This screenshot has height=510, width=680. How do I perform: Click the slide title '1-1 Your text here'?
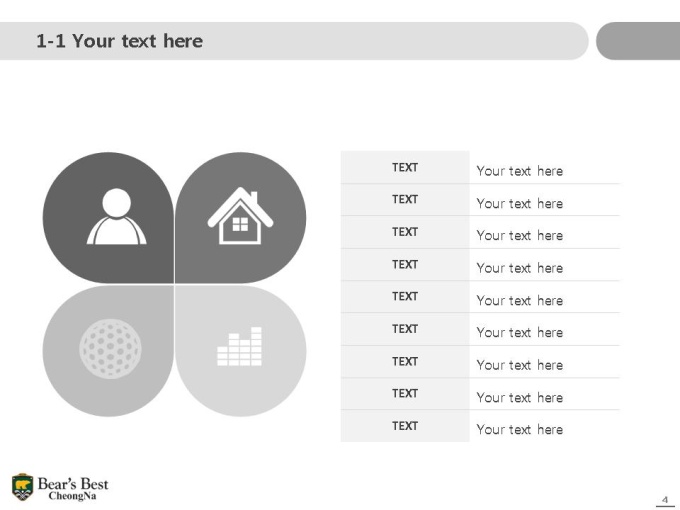119,41
